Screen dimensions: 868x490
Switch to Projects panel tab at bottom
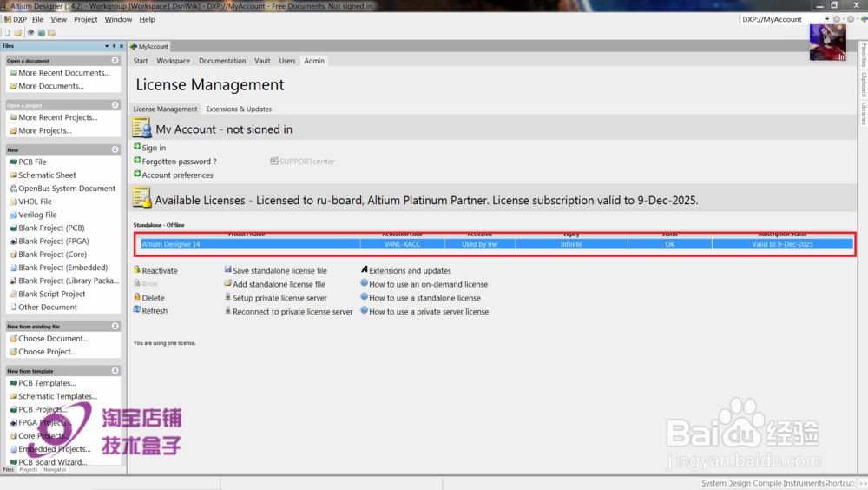29,469
